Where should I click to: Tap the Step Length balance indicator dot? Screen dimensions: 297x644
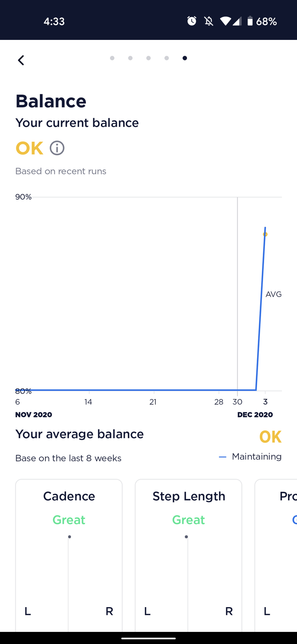coord(186,537)
